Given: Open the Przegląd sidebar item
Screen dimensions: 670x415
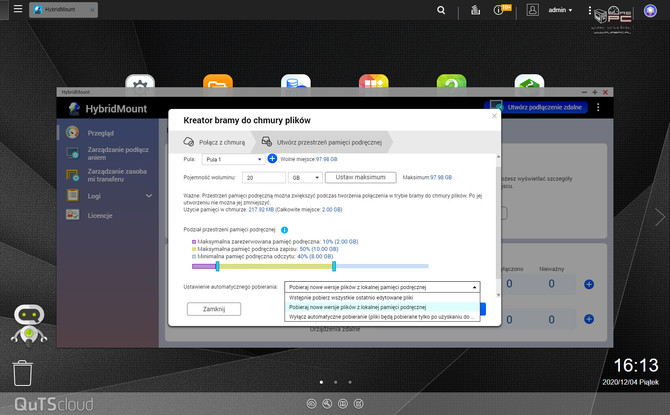Looking at the screenshot, I should tap(108, 133).
